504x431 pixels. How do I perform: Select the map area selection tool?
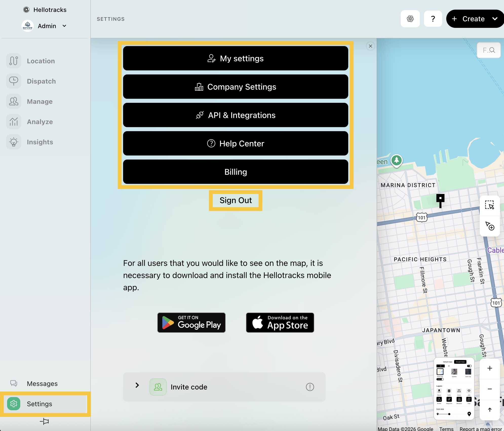point(489,205)
